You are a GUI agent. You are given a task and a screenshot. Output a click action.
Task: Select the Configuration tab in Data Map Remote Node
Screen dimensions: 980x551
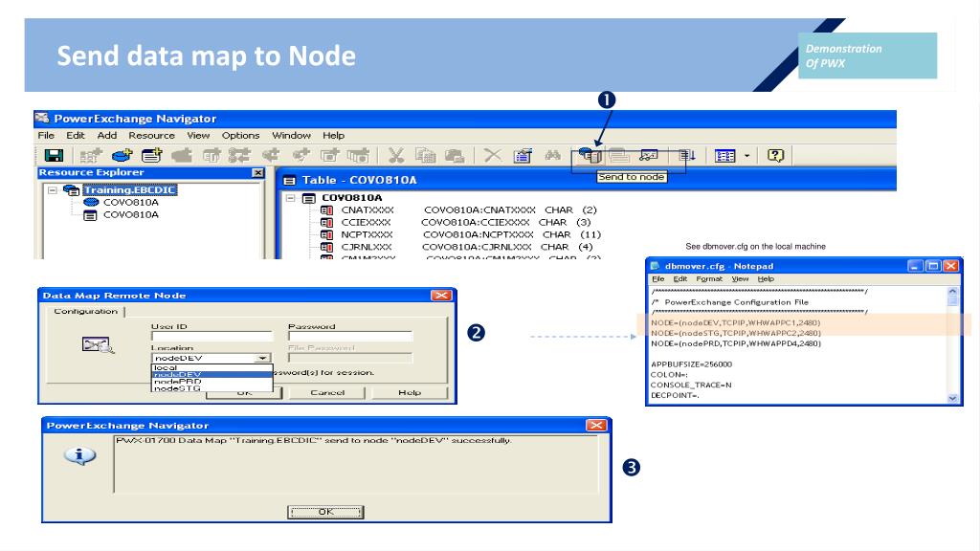point(85,311)
